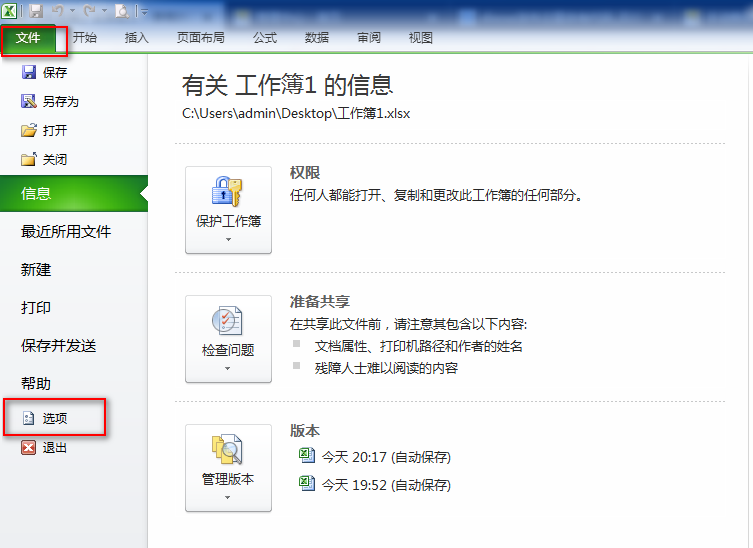Screen dimensions: 753x548
Task: Switch to the 页面布局 ribbon tab
Action: pos(201,37)
